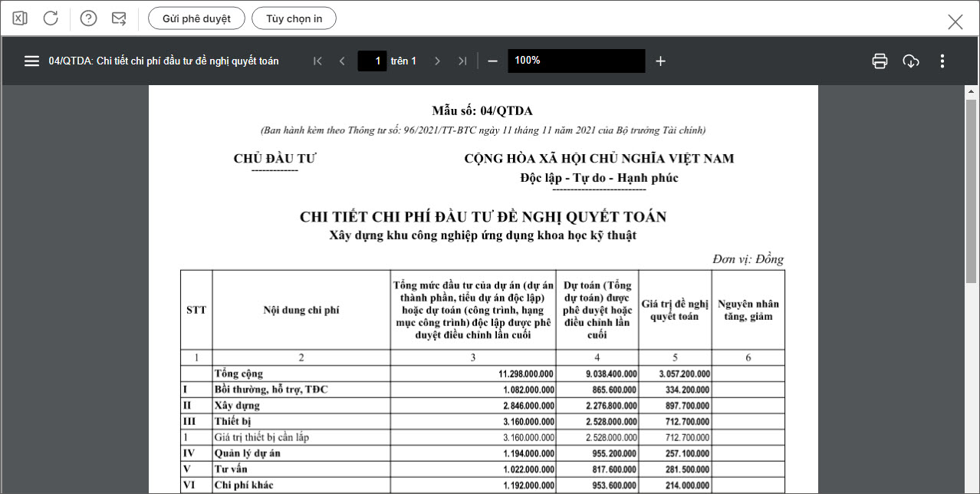Zoom out with the minus button
The image size is (980, 494).
pyautogui.click(x=492, y=61)
